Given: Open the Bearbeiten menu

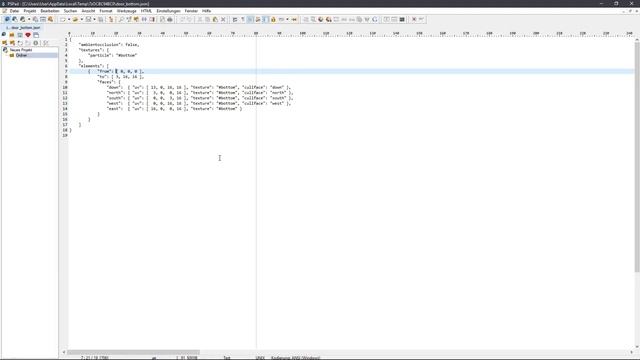Looking at the screenshot, I should [50, 11].
